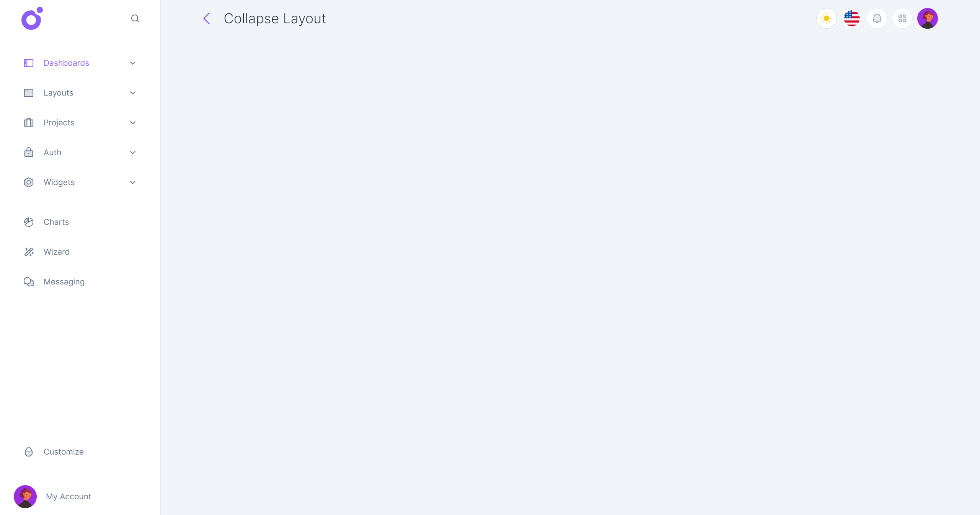Open the profile avatar in top bar
980x515 pixels.
[x=927, y=18]
